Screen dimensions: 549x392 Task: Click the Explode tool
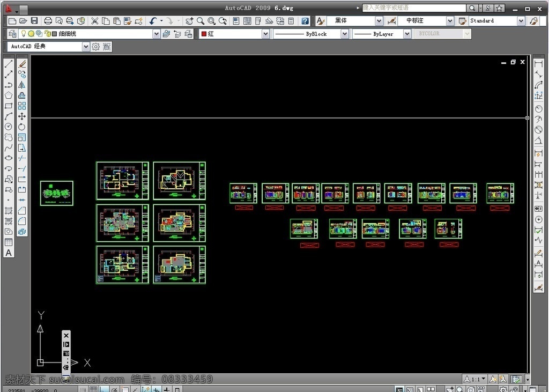click(22, 232)
